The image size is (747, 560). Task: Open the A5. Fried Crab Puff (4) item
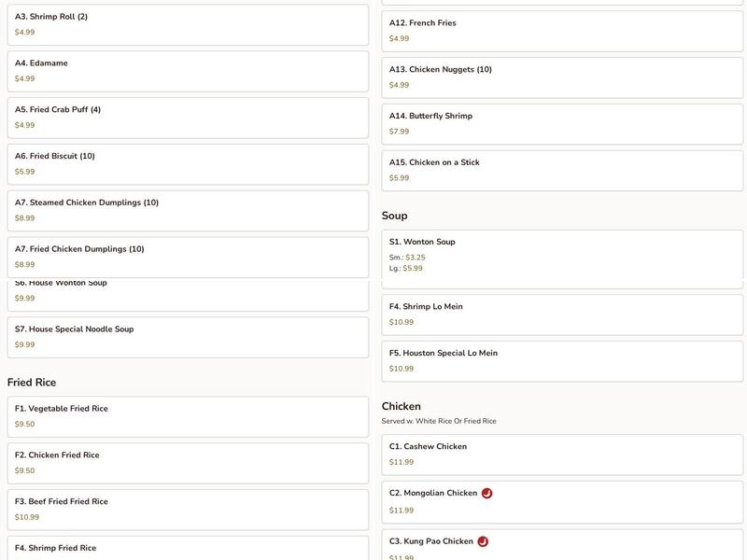click(x=188, y=118)
